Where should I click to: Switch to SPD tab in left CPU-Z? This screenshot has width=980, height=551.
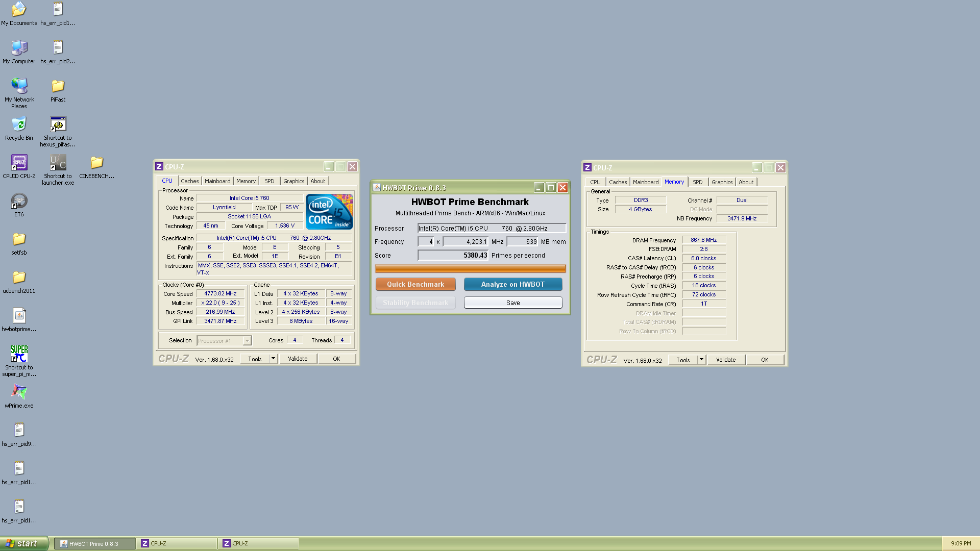click(269, 181)
